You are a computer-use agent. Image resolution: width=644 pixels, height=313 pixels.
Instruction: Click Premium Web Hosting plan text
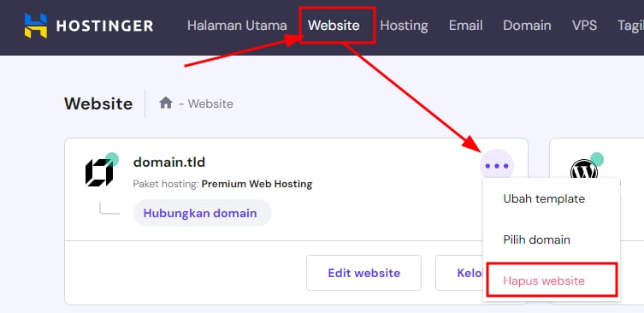point(257,184)
